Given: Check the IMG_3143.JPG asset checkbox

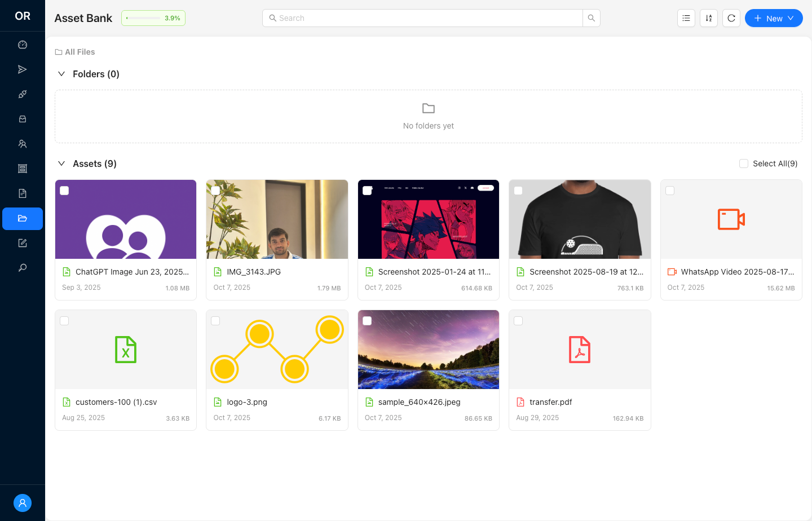Looking at the screenshot, I should tap(215, 191).
